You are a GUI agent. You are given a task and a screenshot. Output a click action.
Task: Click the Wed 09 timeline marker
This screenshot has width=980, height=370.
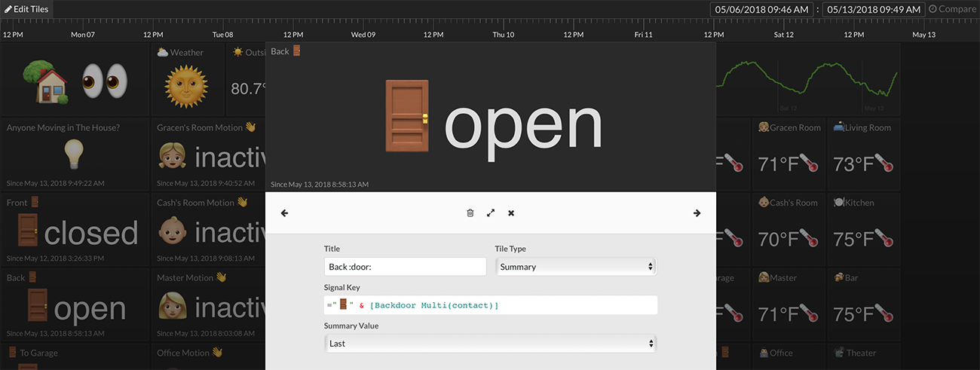click(x=363, y=35)
